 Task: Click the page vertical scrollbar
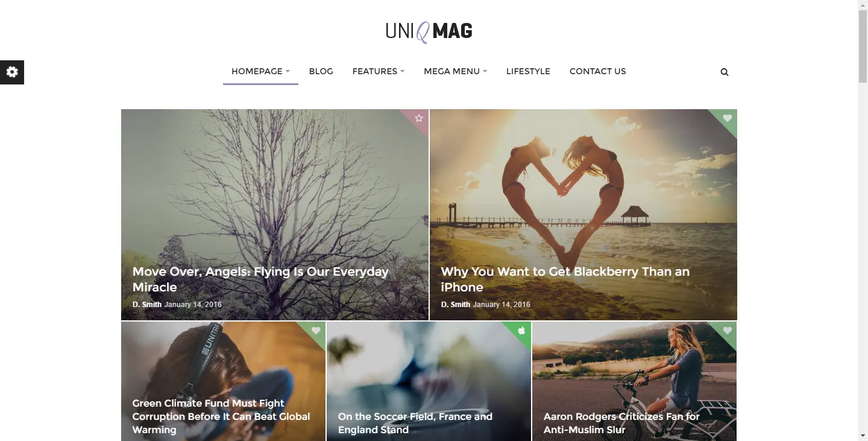coord(863,220)
